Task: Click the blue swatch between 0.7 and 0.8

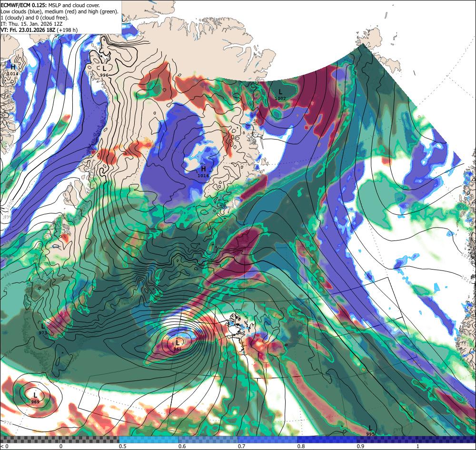Action: pyautogui.click(x=268, y=440)
